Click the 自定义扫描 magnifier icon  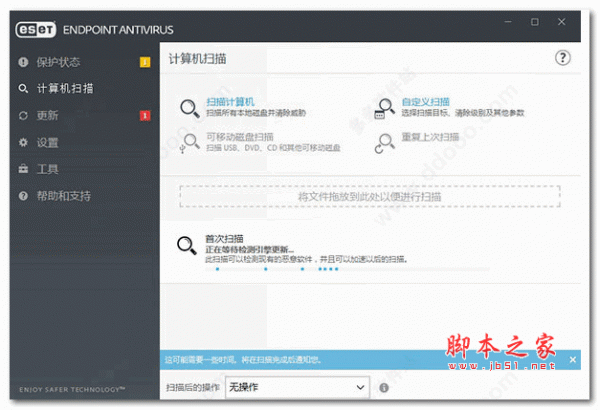(x=384, y=109)
